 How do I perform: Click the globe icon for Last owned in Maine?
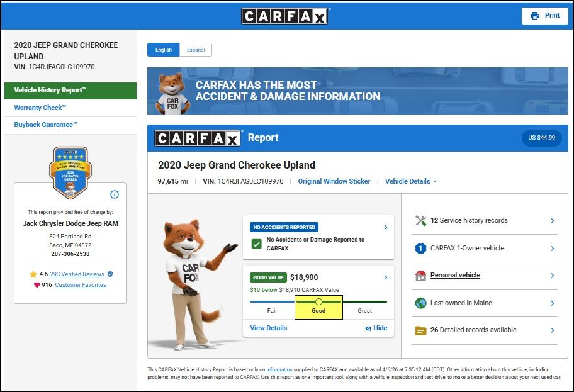pyautogui.click(x=421, y=303)
